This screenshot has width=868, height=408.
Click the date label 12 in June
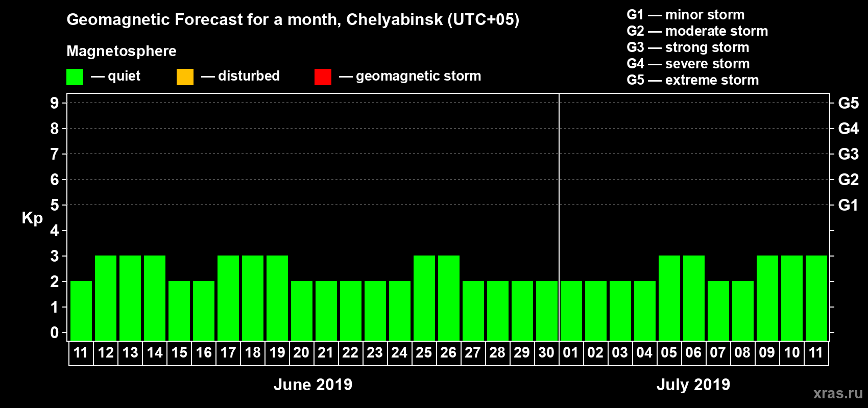[x=106, y=353]
